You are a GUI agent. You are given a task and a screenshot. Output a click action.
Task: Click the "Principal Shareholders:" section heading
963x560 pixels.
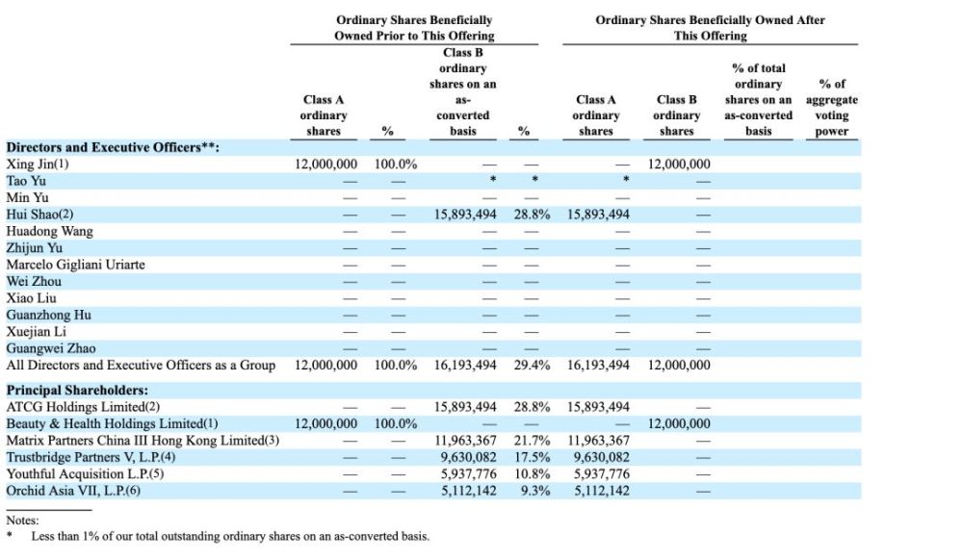77,390
